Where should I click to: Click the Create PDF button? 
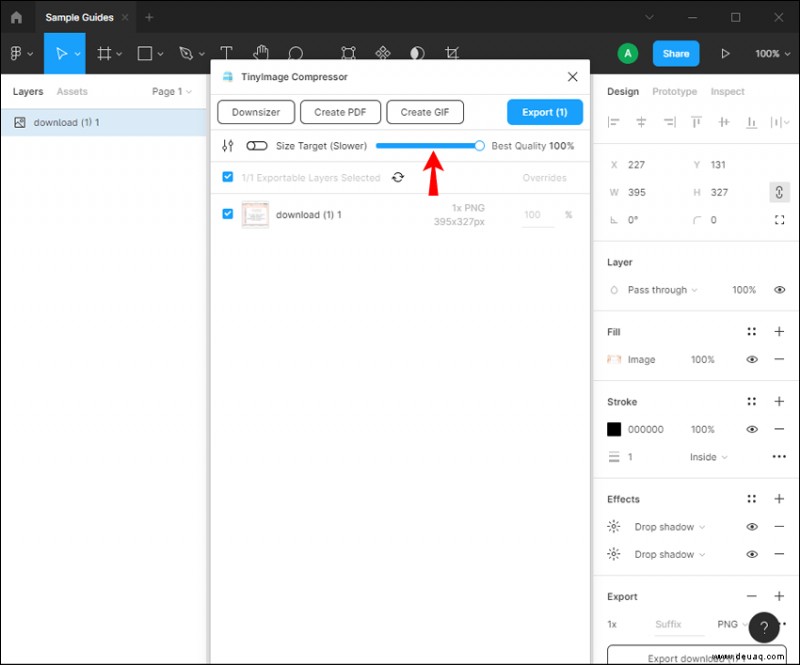pos(340,112)
